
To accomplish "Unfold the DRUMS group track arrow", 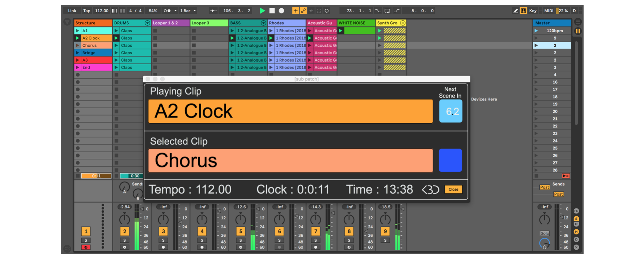I will (x=147, y=23).
